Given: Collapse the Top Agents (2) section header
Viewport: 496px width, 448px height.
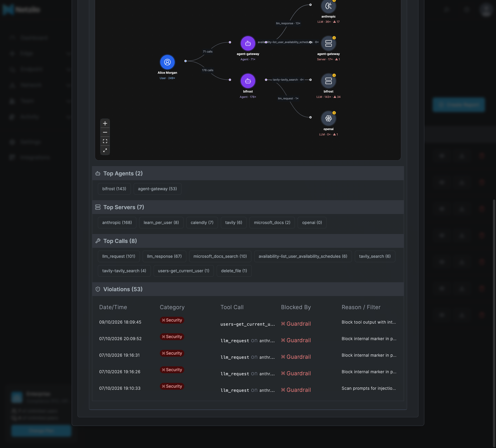Looking at the screenshot, I should tap(248, 174).
